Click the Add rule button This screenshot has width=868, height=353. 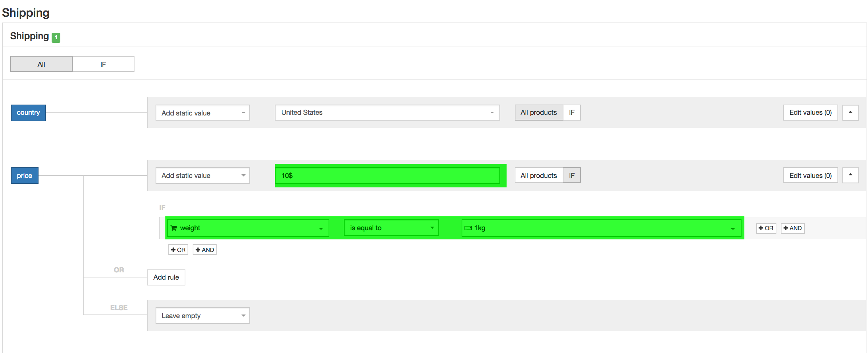click(x=166, y=277)
